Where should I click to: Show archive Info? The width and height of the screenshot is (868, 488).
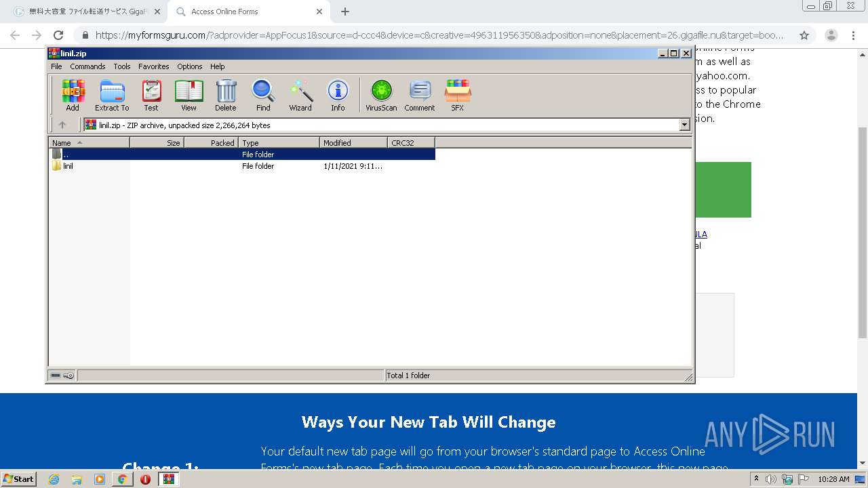(338, 95)
